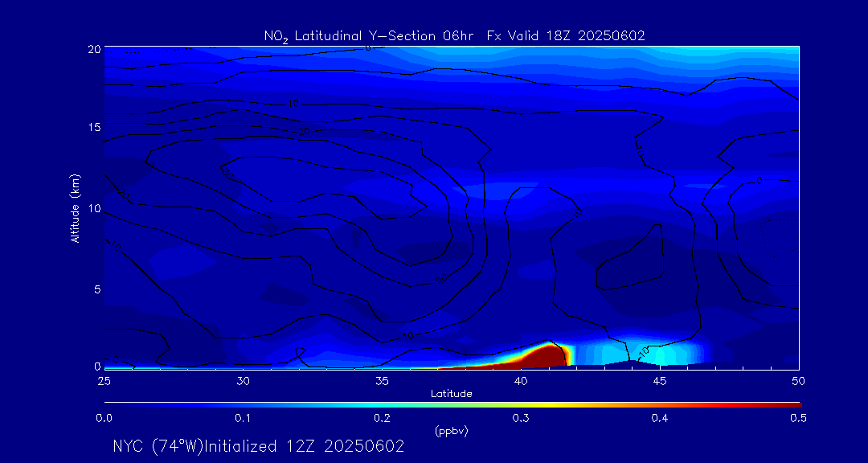Screen dimensions: 868x463
Task: Click latitude tick label 35
Action: coord(382,379)
